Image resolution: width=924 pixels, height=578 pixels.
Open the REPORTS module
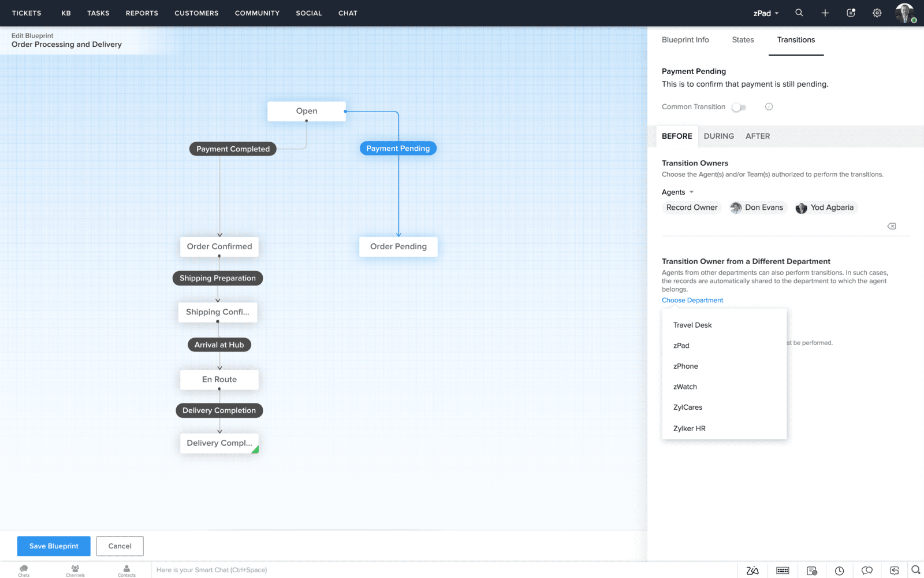tap(142, 13)
